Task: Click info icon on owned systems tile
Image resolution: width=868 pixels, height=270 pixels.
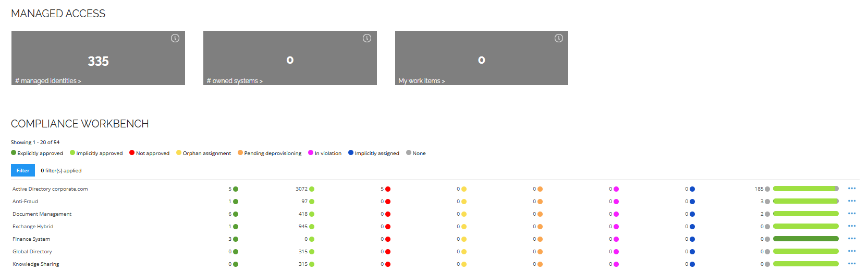Action: [x=367, y=38]
